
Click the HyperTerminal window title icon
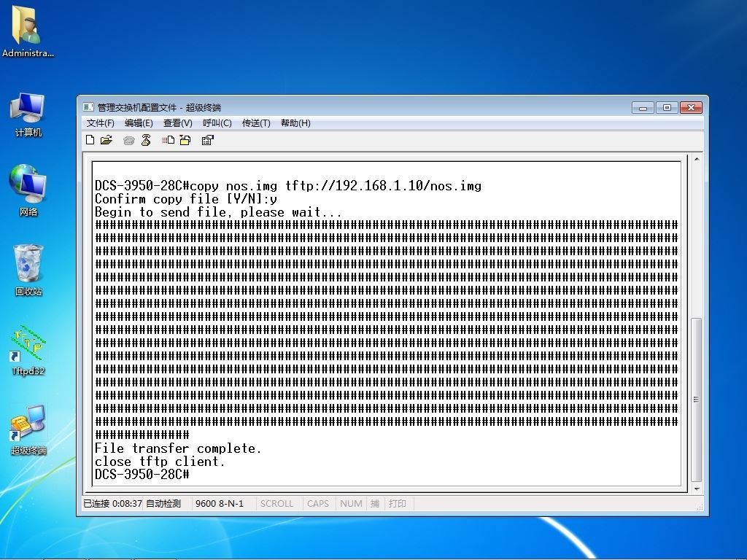point(88,107)
